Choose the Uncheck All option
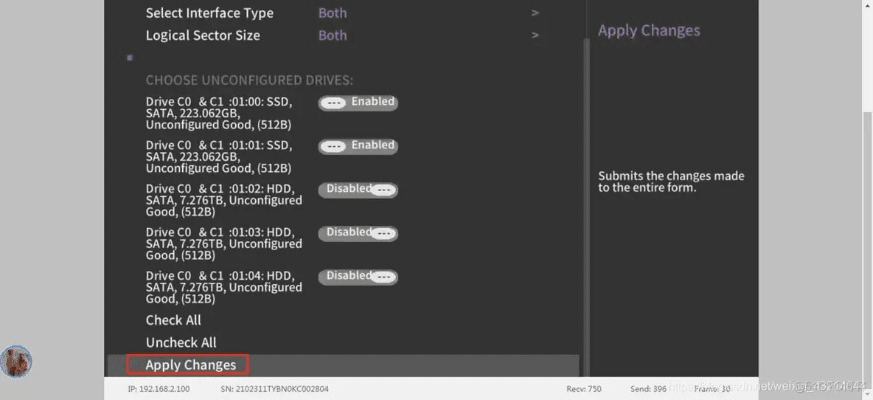This screenshot has height=400, width=873. [x=180, y=342]
